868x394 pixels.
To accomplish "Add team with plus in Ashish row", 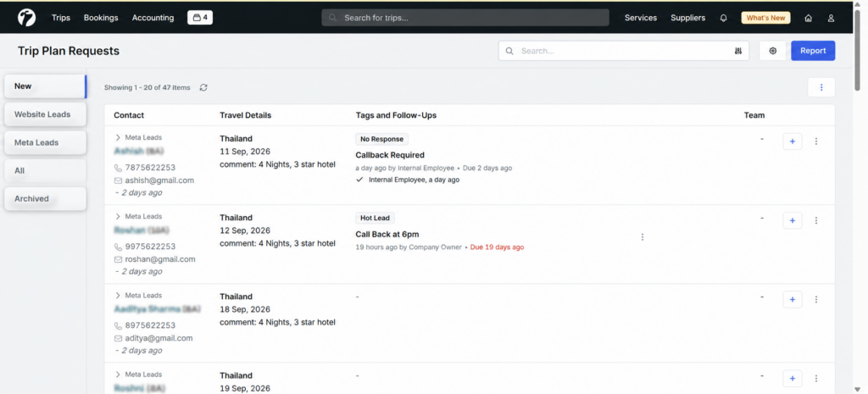I will 793,142.
